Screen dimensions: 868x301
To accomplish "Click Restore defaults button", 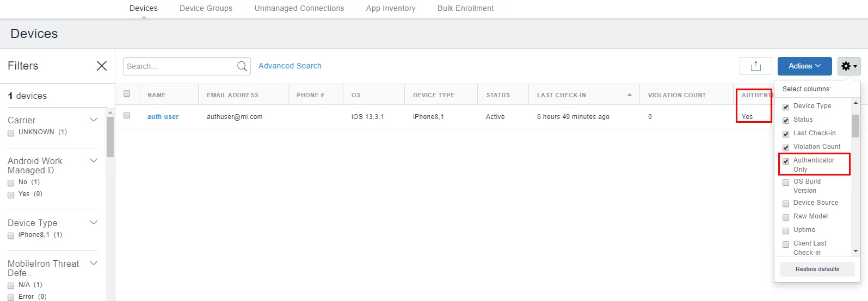I will click(x=817, y=269).
